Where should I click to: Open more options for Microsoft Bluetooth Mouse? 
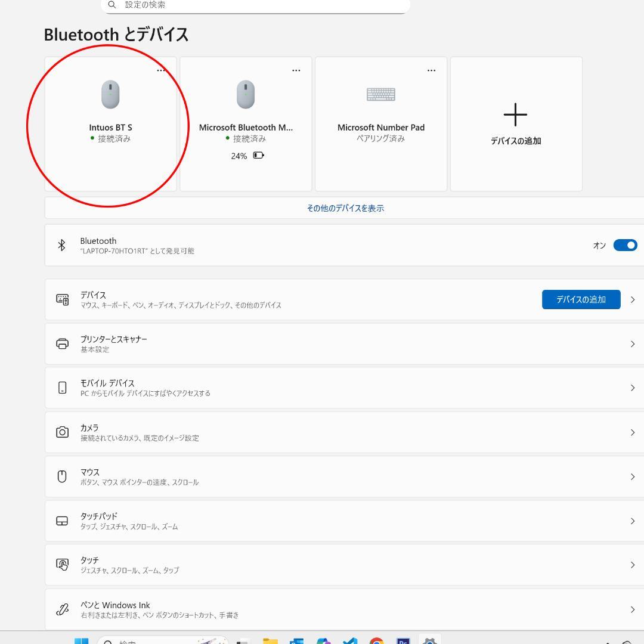click(x=296, y=70)
